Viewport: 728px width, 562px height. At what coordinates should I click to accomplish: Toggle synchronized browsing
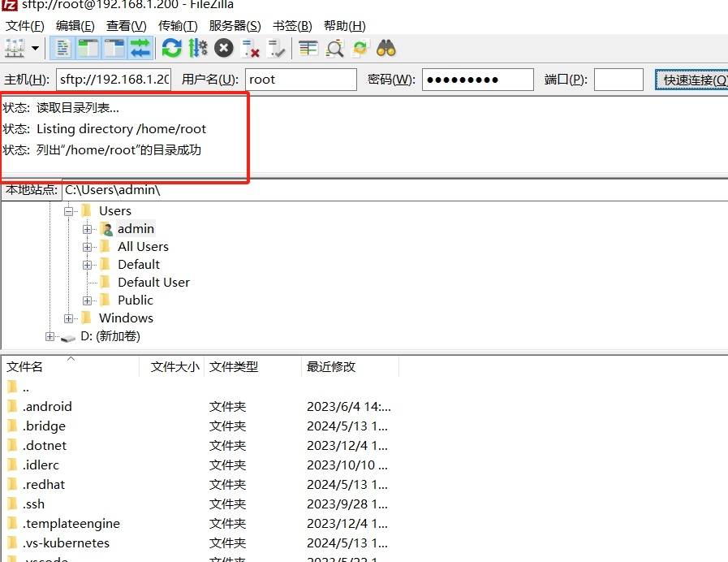click(360, 49)
